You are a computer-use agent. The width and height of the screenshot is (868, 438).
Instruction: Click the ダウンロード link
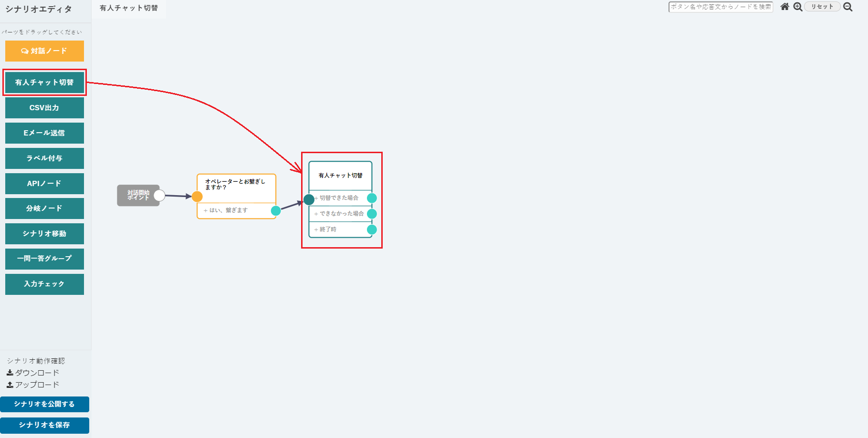click(33, 373)
